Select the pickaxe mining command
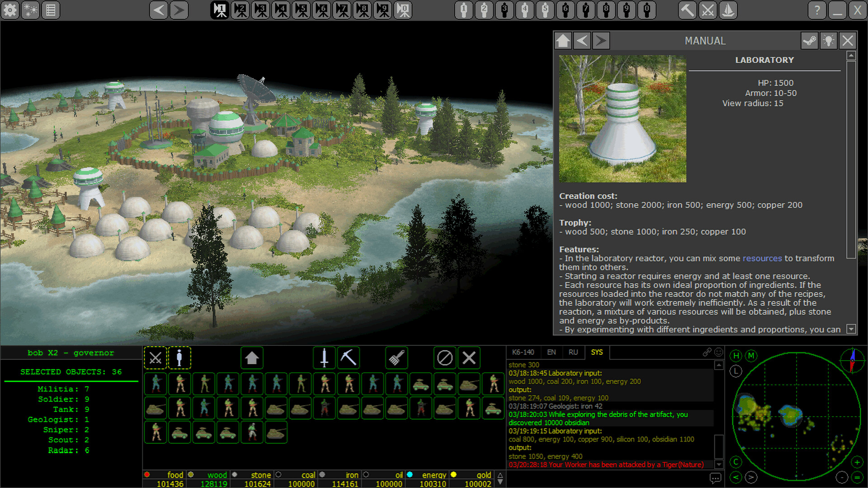The image size is (868, 488). click(348, 357)
